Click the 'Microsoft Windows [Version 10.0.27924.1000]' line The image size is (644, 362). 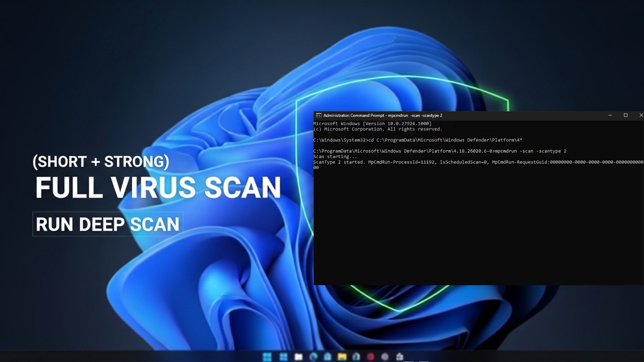(372, 124)
